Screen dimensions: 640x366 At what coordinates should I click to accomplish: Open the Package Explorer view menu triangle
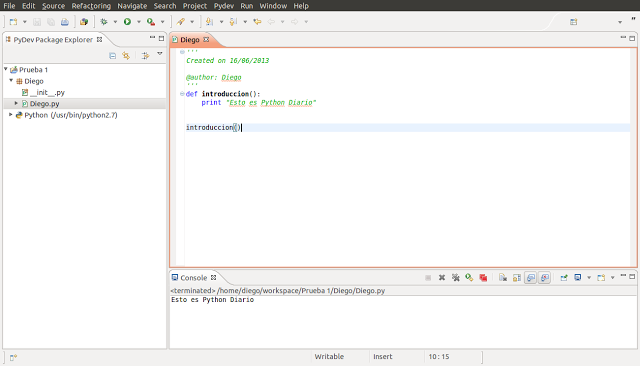click(160, 54)
